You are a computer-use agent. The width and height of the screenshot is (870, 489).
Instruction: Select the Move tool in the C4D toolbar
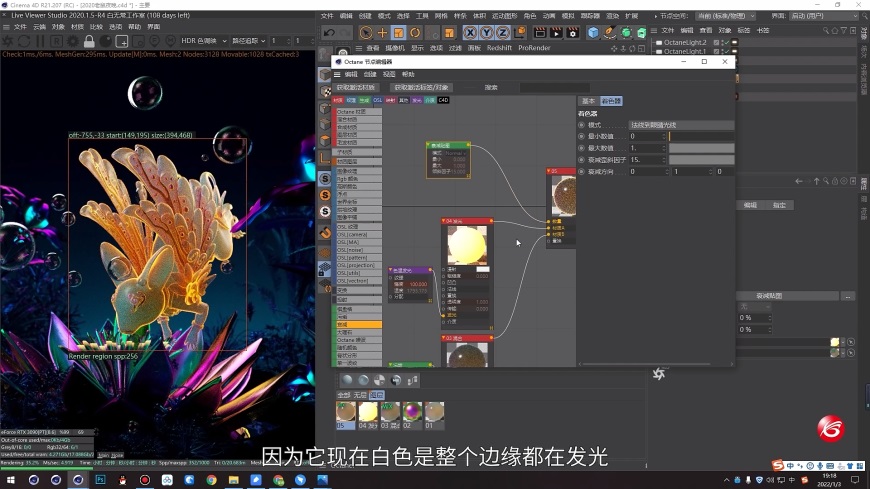tap(382, 33)
